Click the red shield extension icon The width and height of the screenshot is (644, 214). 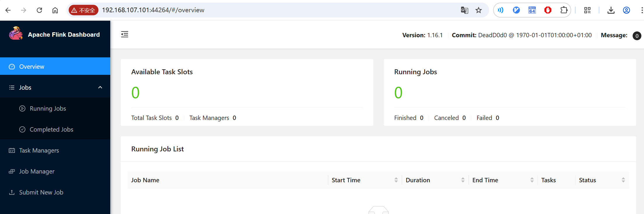[548, 10]
